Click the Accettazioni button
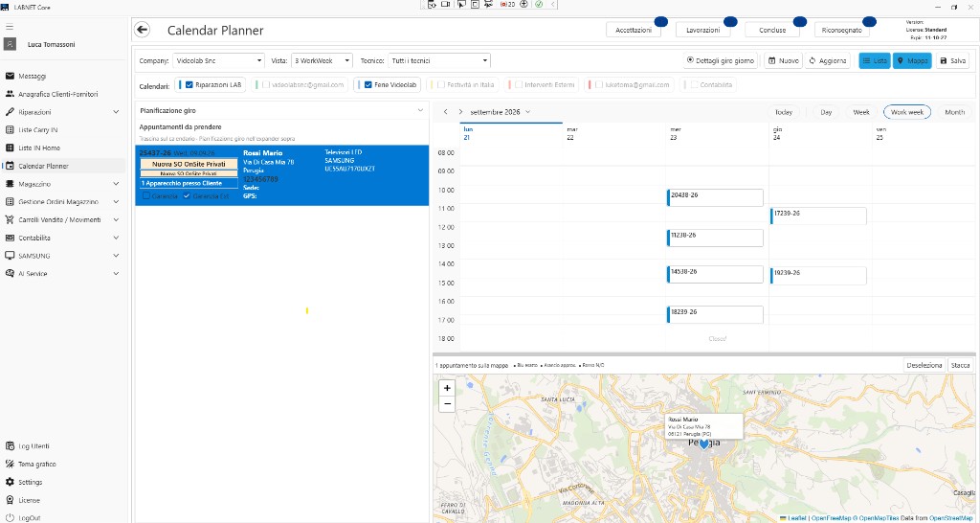The image size is (980, 523). click(634, 30)
